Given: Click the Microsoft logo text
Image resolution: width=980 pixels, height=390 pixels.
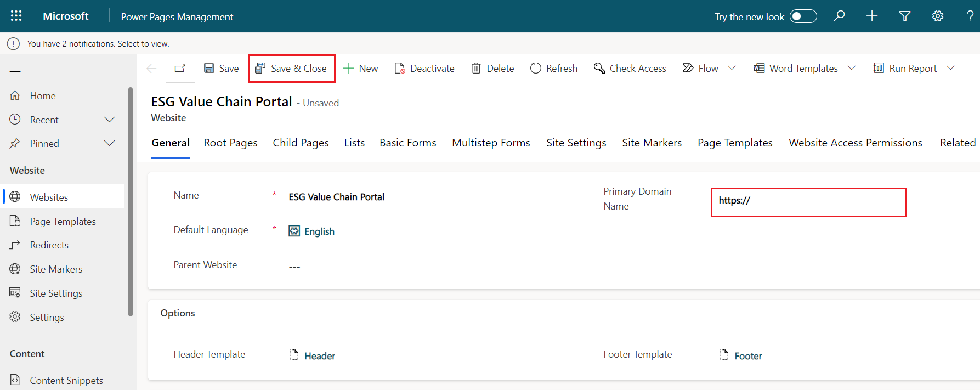Looking at the screenshot, I should pyautogui.click(x=66, y=16).
